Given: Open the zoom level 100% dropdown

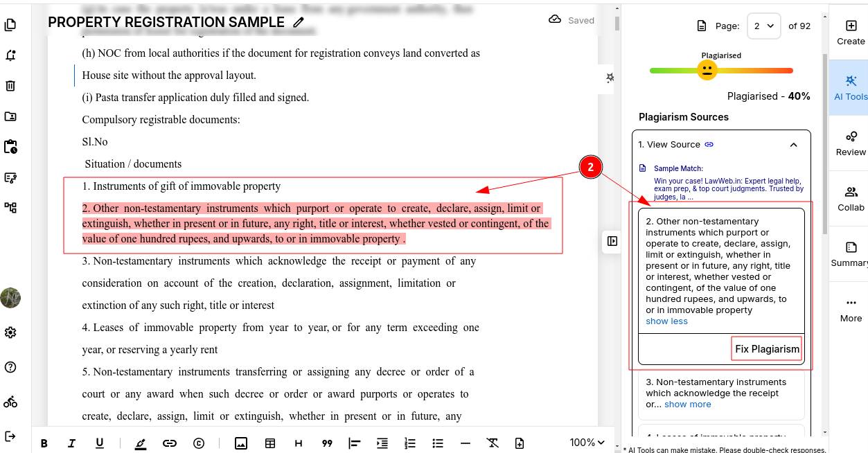Looking at the screenshot, I should 587,443.
